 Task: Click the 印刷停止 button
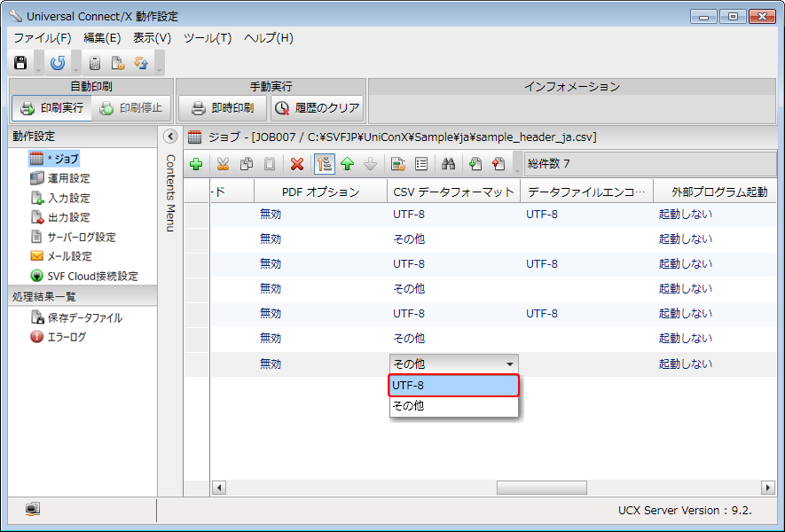pyautogui.click(x=131, y=108)
